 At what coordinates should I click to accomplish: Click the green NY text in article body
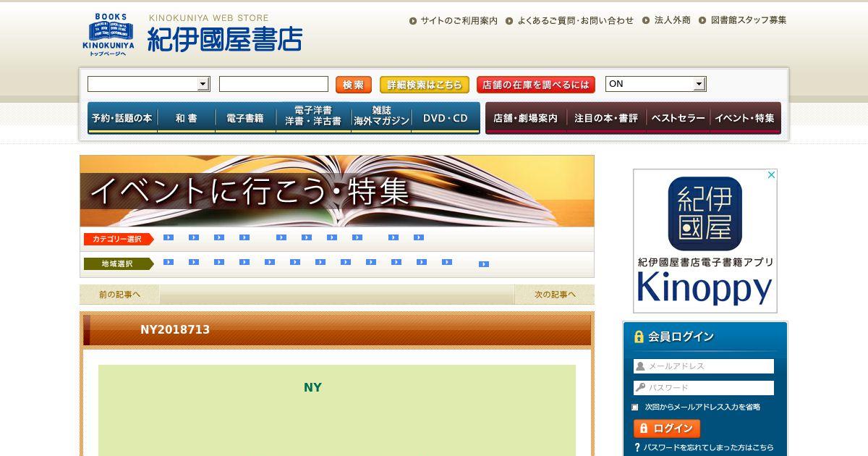312,387
